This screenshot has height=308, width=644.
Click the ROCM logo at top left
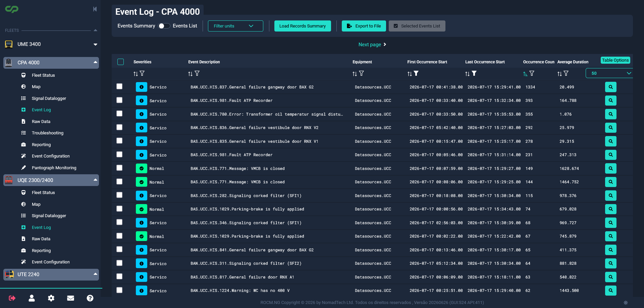coord(12,9)
